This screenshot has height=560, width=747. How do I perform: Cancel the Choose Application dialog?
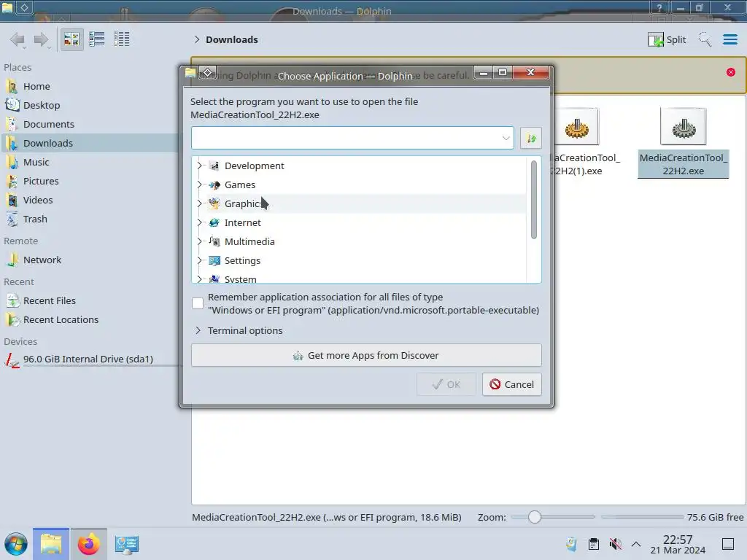pos(511,384)
